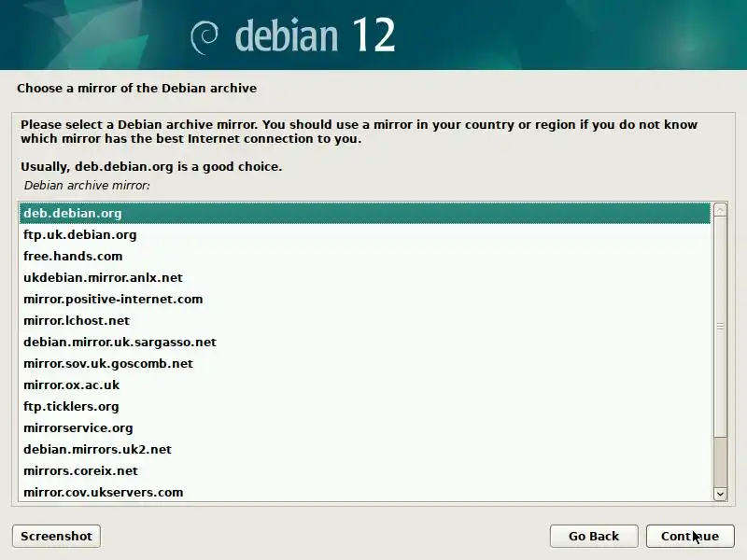Select the mirrors.coreix.net mirror
Image resolution: width=747 pixels, height=560 pixels.
[365, 470]
